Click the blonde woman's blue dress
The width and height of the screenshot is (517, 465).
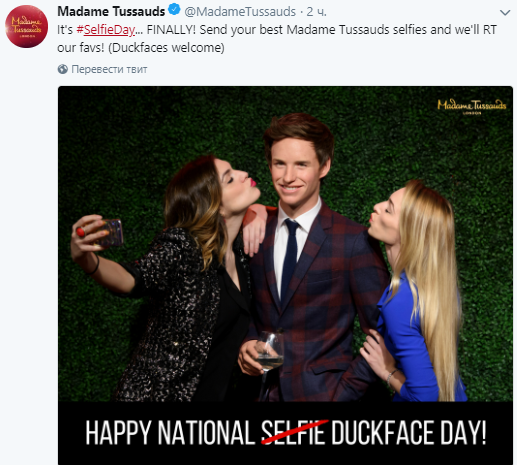point(411,337)
